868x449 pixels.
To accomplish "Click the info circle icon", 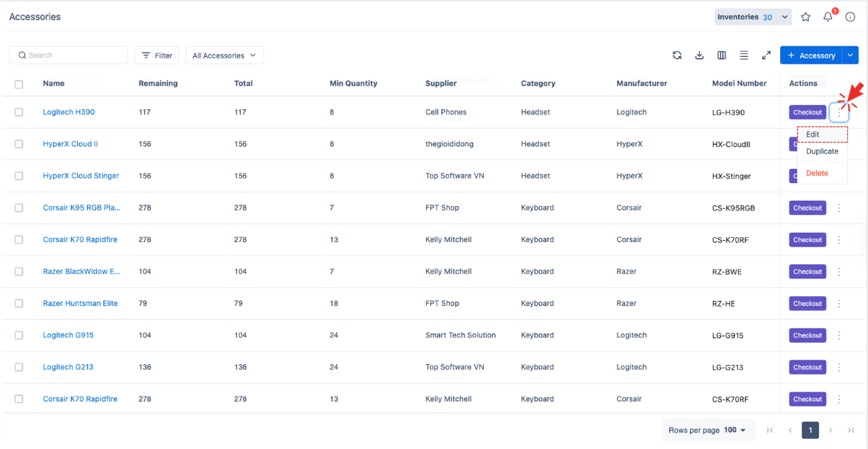I will point(850,17).
